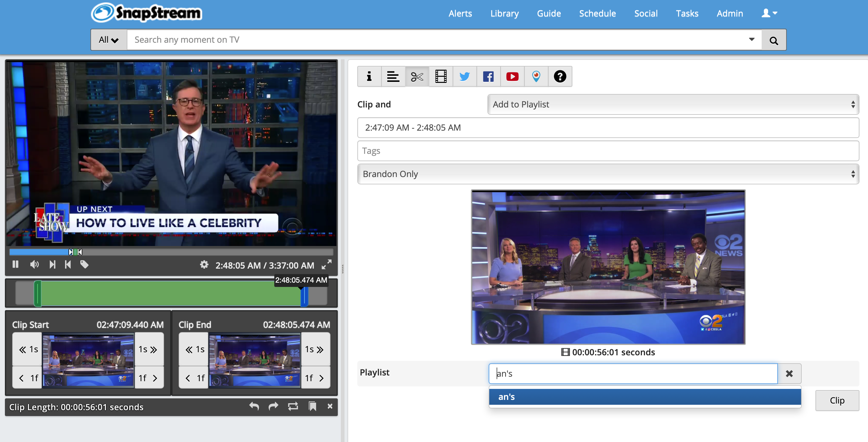Open the YouTube upload icon
The width and height of the screenshot is (868, 442).
click(x=512, y=77)
